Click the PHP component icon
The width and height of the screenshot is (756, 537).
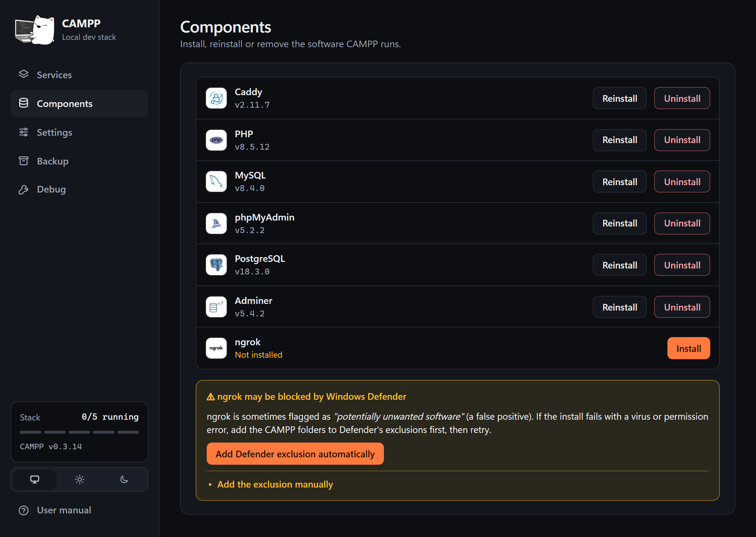[x=216, y=140]
